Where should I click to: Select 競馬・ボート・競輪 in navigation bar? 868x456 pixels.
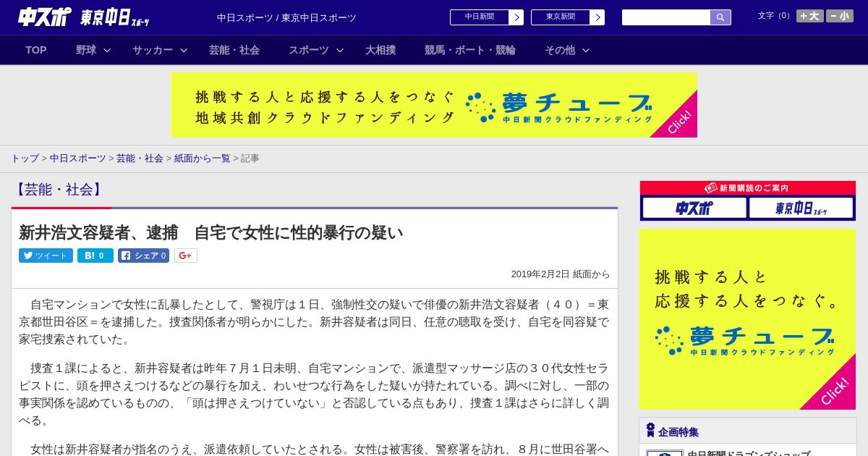click(x=470, y=50)
